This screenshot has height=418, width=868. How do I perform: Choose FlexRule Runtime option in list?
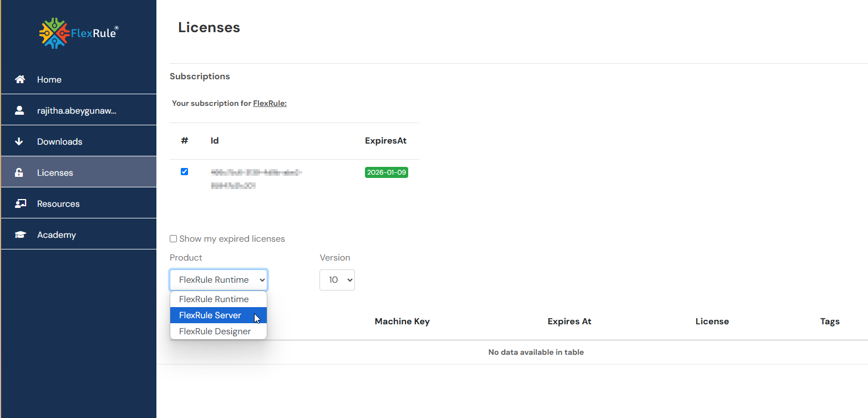(x=219, y=299)
